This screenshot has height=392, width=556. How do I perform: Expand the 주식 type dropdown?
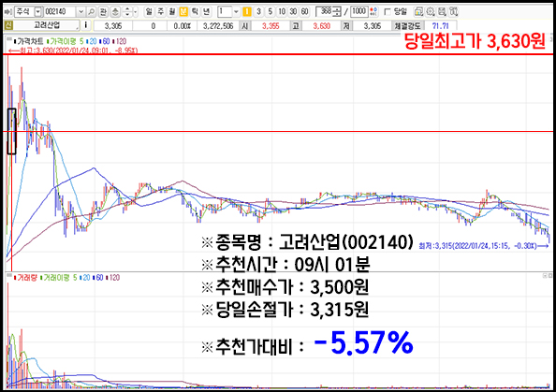(38, 12)
